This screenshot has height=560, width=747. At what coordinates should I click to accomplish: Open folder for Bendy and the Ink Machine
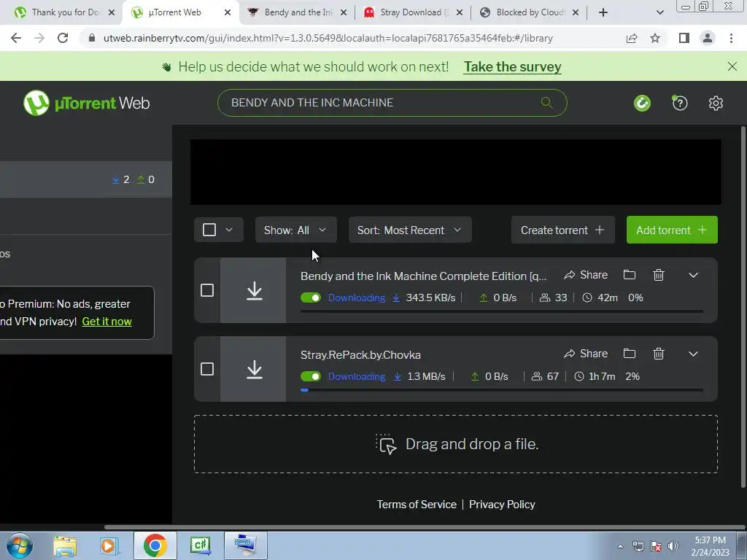630,275
